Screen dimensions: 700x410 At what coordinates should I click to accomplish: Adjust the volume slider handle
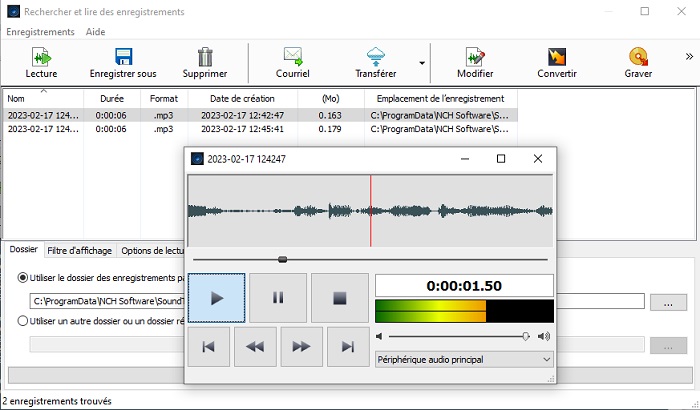[x=526, y=336]
